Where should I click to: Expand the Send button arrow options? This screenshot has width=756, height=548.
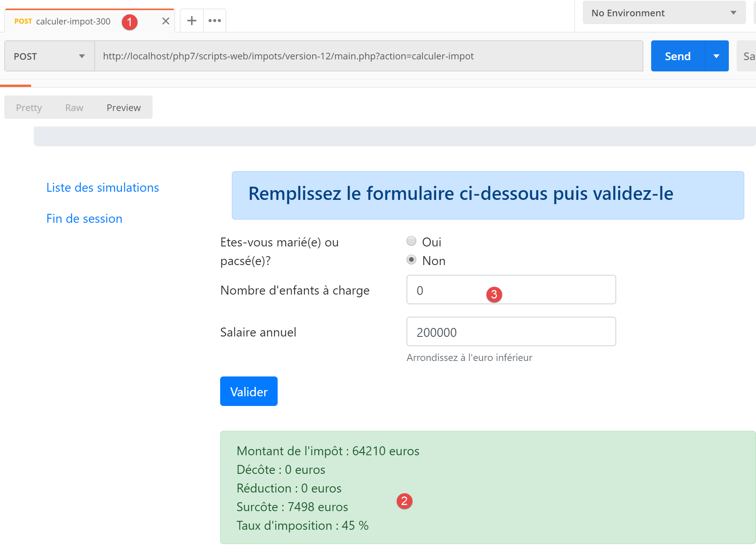point(716,56)
